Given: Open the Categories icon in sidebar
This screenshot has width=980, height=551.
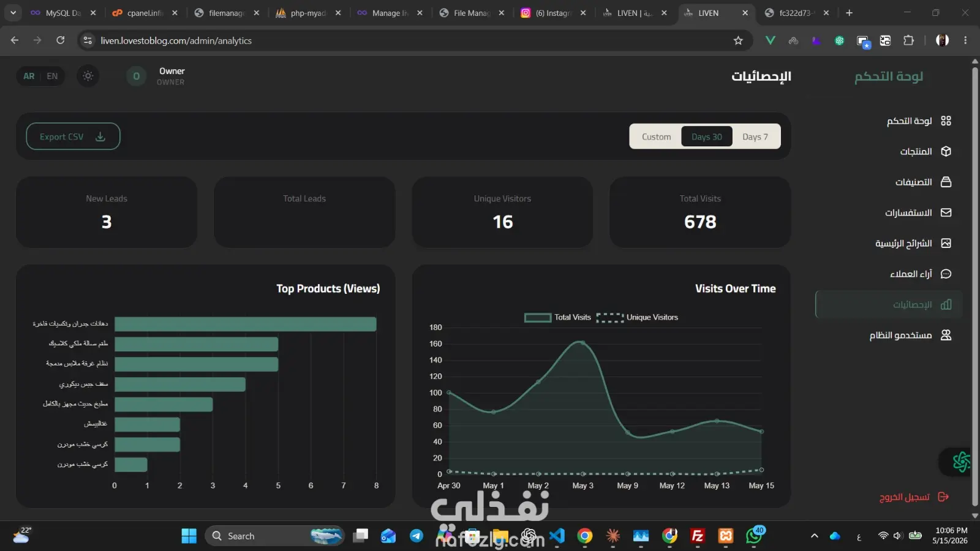Looking at the screenshot, I should 946,182.
